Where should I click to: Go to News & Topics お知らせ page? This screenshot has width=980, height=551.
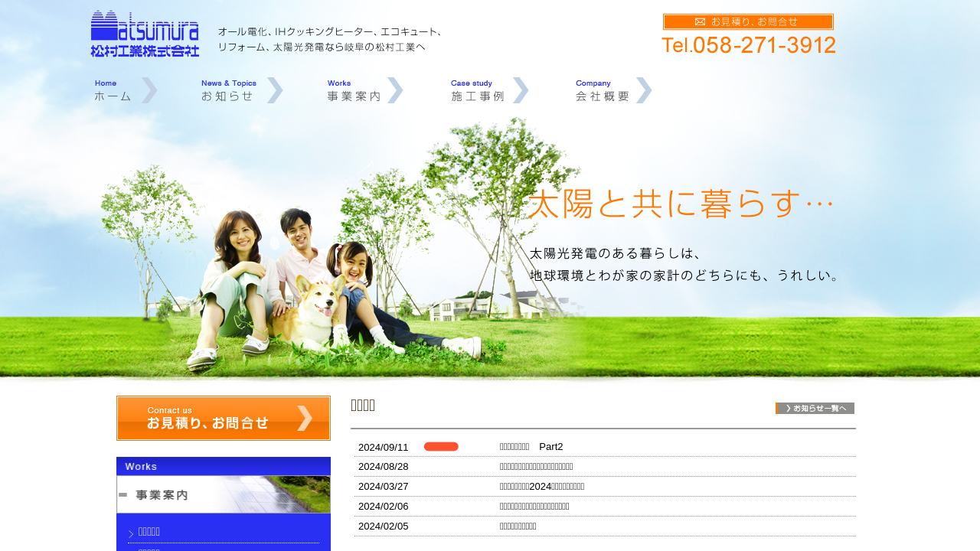[x=228, y=90]
